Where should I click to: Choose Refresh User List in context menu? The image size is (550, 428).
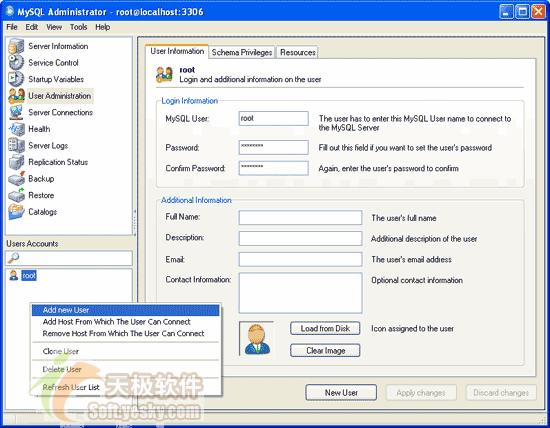click(x=126, y=387)
